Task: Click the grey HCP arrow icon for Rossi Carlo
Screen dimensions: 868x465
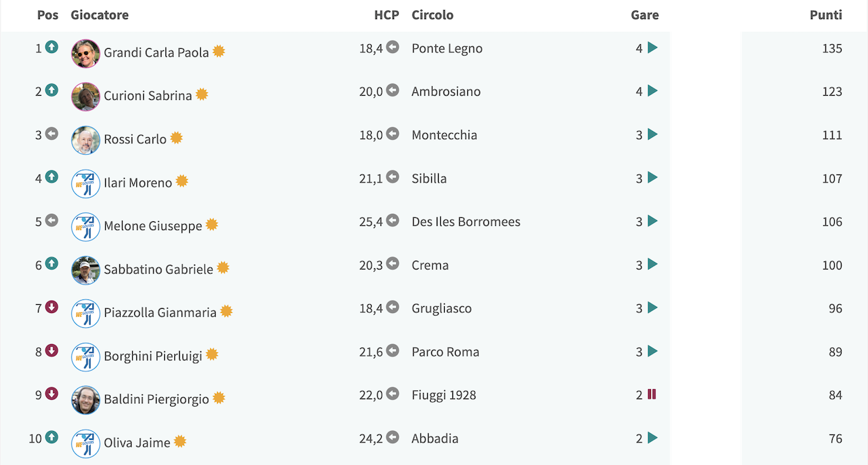Action: tap(393, 134)
